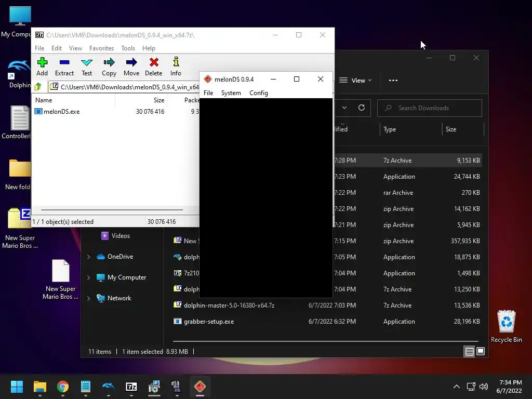
Task: Open the 7-Zip Tools menu
Action: pos(128,48)
